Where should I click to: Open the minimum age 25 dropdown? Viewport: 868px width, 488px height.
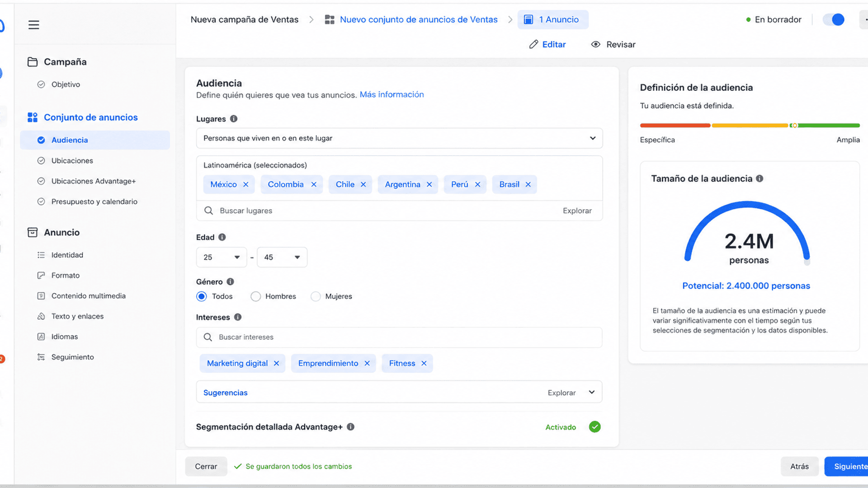[222, 257]
